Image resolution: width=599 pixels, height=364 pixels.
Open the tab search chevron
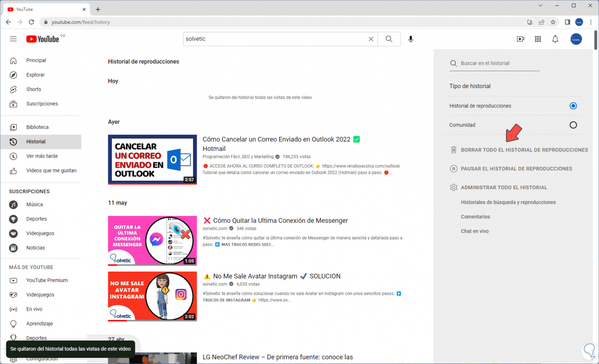tap(540, 5)
